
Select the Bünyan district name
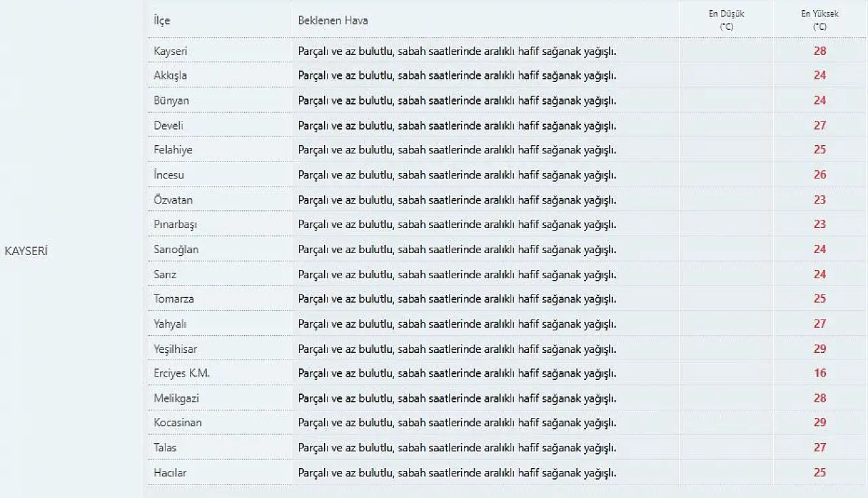172,100
